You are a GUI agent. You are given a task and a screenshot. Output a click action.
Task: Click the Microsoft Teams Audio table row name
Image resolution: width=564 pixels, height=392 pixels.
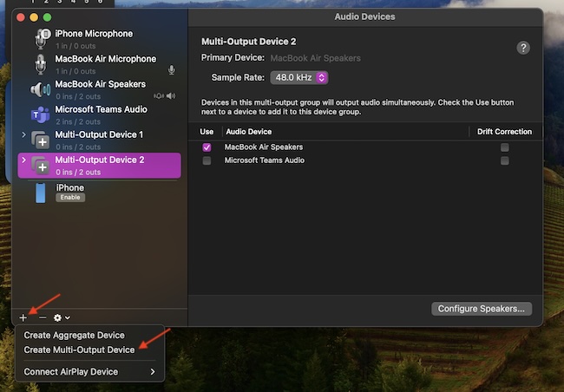(x=265, y=160)
